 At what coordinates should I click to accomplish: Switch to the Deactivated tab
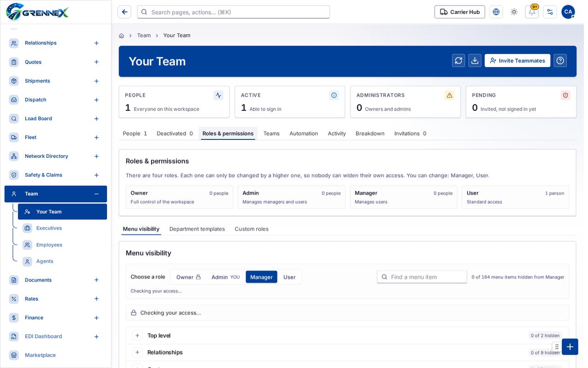tap(175, 133)
